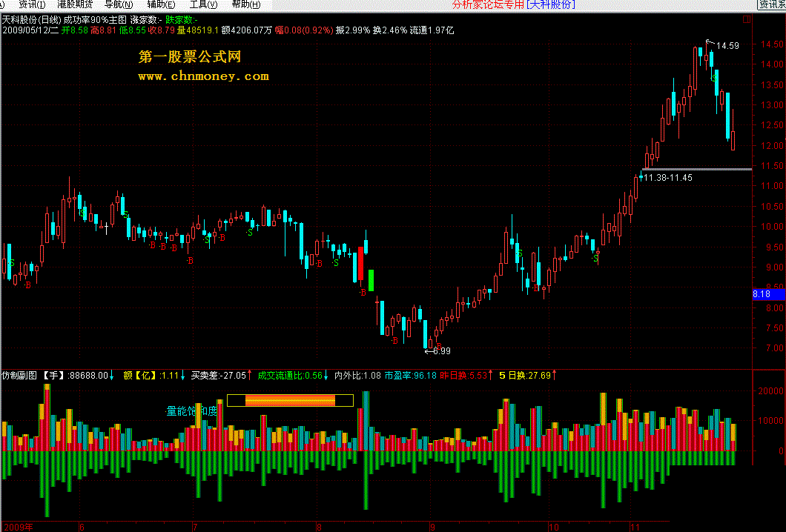786x532 pixels.
Task: Click the gray gap support line
Action: (697, 170)
